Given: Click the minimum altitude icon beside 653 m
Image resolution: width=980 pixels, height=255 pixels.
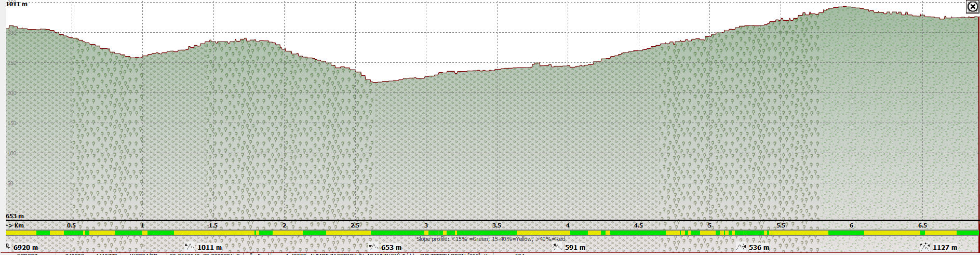Looking at the screenshot, I should 374,247.
